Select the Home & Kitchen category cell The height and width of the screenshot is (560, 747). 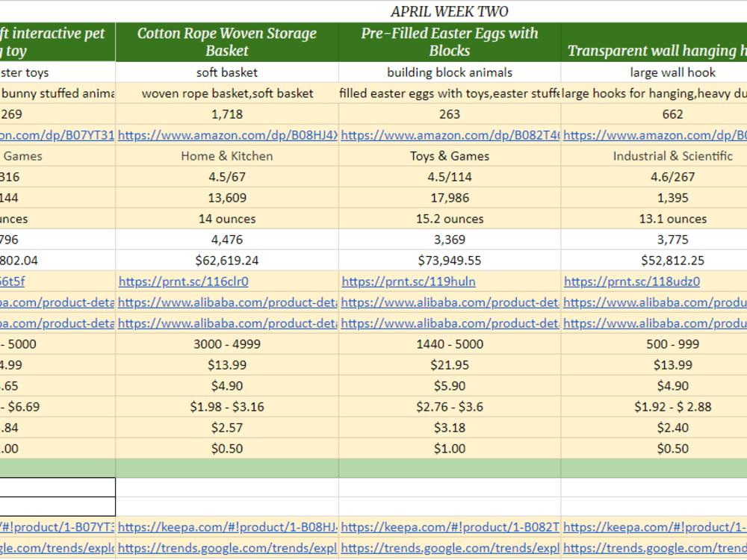[x=227, y=156]
